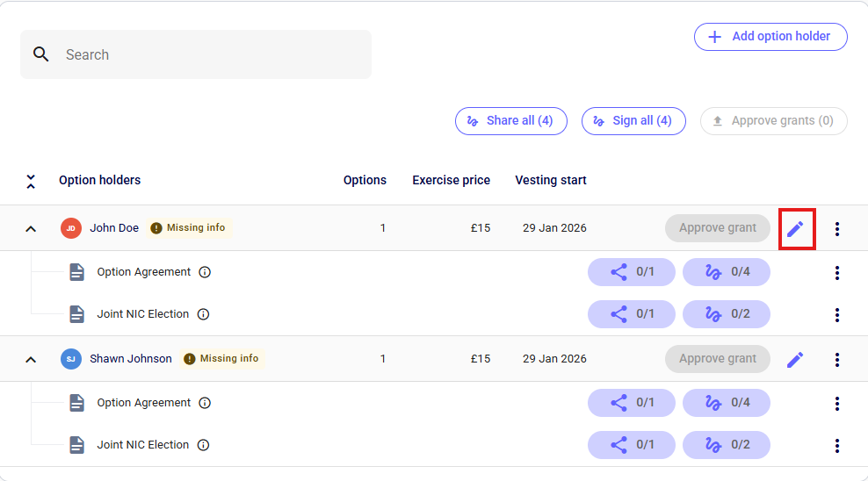Open kebab menu for John Doe's Joint NIC Election
Viewport: 868px width, 481px height.
point(836,314)
